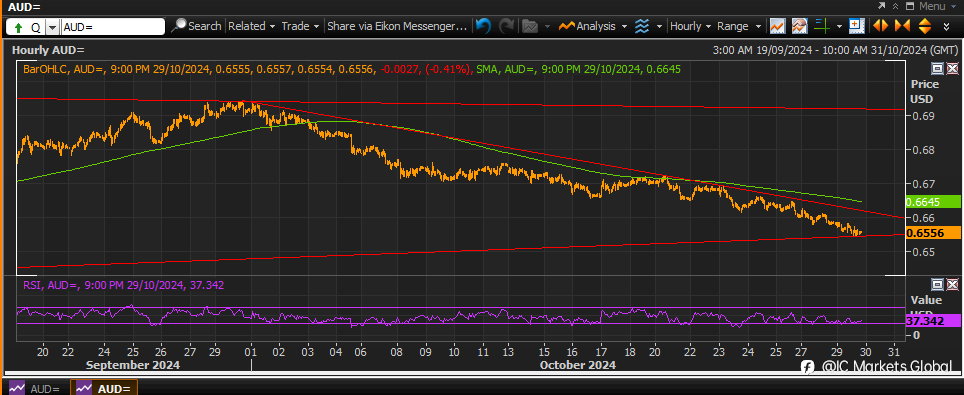The image size is (964, 395).
Task: Click the AUD= instrument input field
Action: click(113, 27)
